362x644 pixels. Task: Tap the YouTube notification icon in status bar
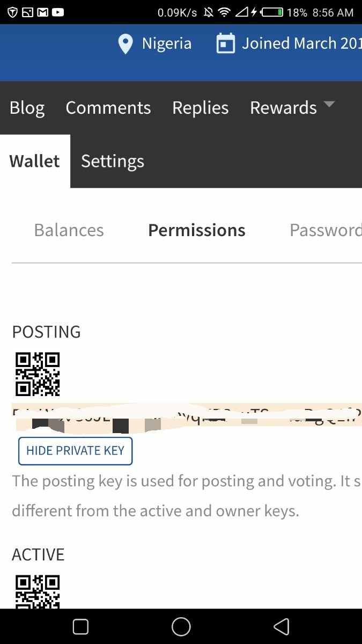tap(58, 12)
